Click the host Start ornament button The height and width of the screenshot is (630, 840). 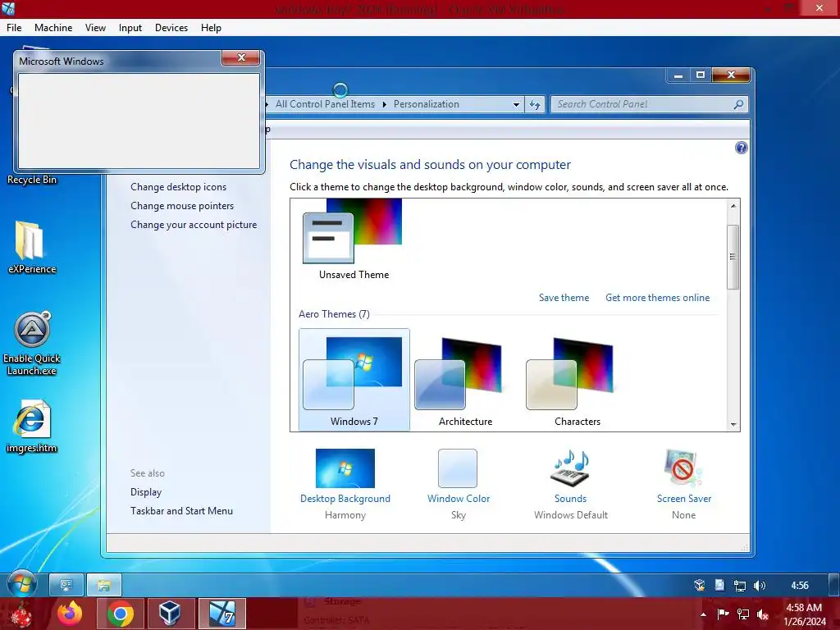(x=21, y=614)
